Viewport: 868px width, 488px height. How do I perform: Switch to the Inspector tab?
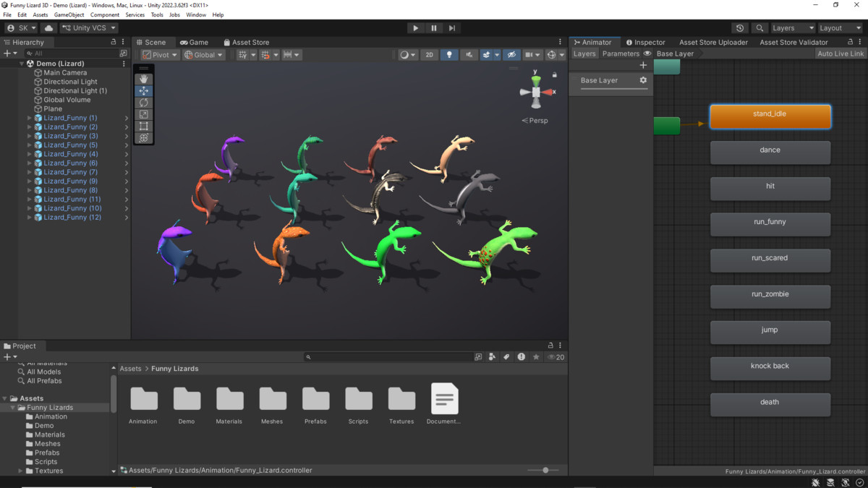click(645, 42)
